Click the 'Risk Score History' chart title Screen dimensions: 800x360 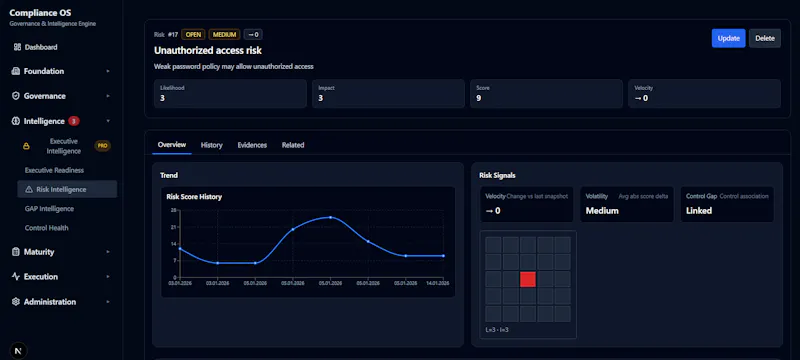coord(194,196)
